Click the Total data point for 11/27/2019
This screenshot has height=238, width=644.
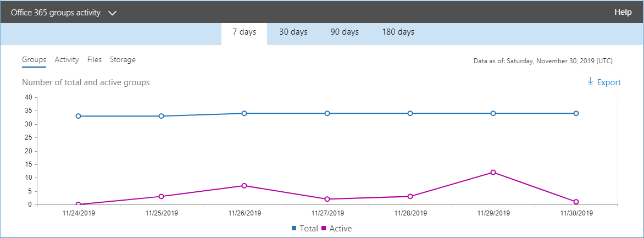click(x=327, y=113)
